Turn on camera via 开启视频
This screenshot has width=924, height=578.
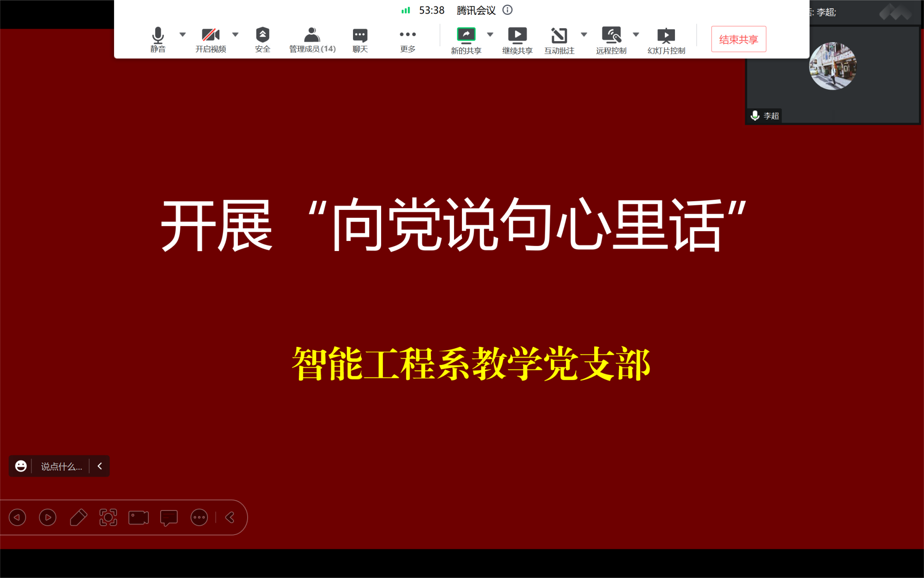click(x=211, y=40)
